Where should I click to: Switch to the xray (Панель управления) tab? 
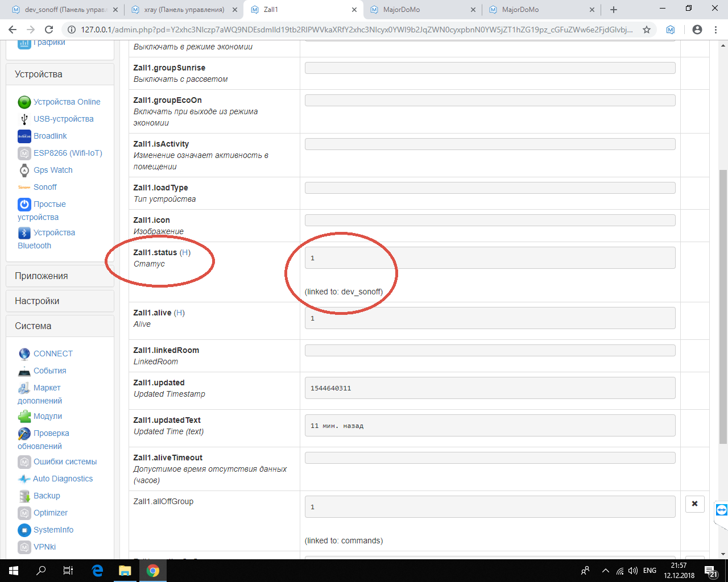click(184, 10)
